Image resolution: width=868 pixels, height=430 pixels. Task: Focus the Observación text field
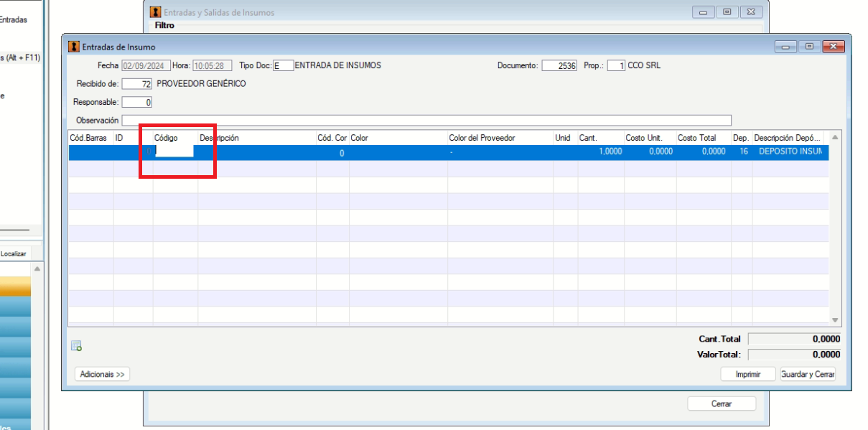click(426, 121)
